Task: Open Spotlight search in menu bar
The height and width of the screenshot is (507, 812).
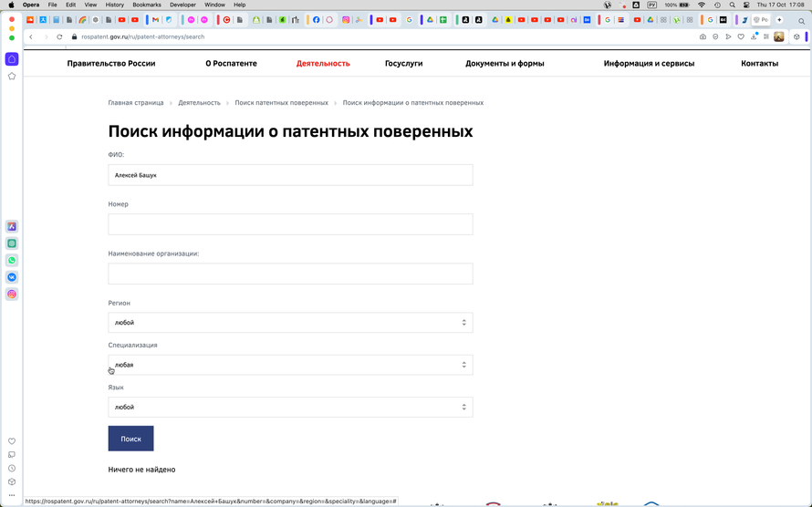Action: coord(733,5)
